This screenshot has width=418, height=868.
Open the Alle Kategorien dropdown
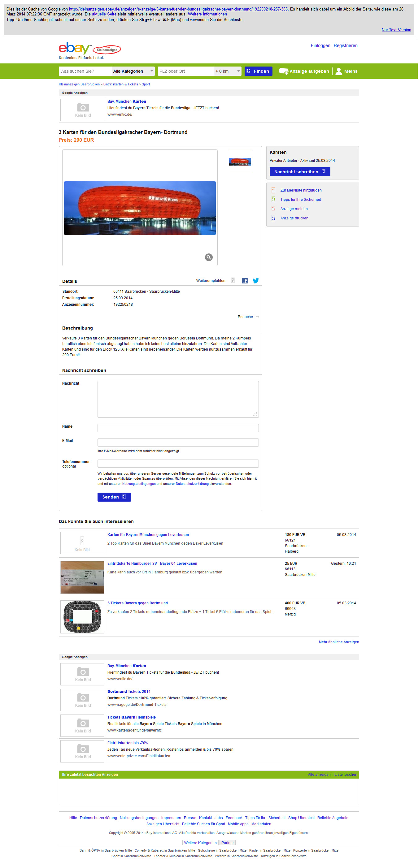(x=133, y=71)
